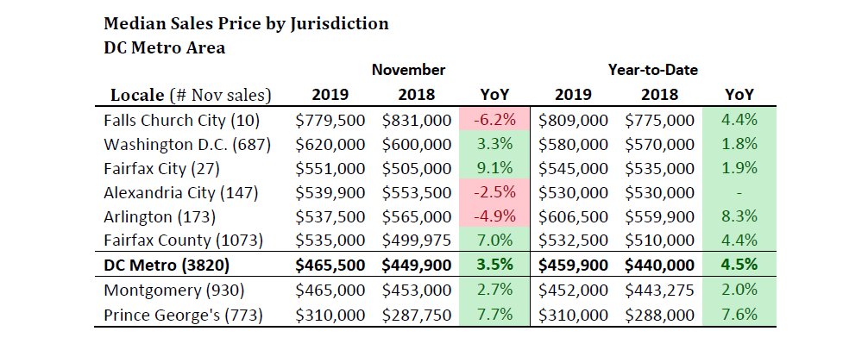Click the $779,500 Falls Church price

click(330, 120)
